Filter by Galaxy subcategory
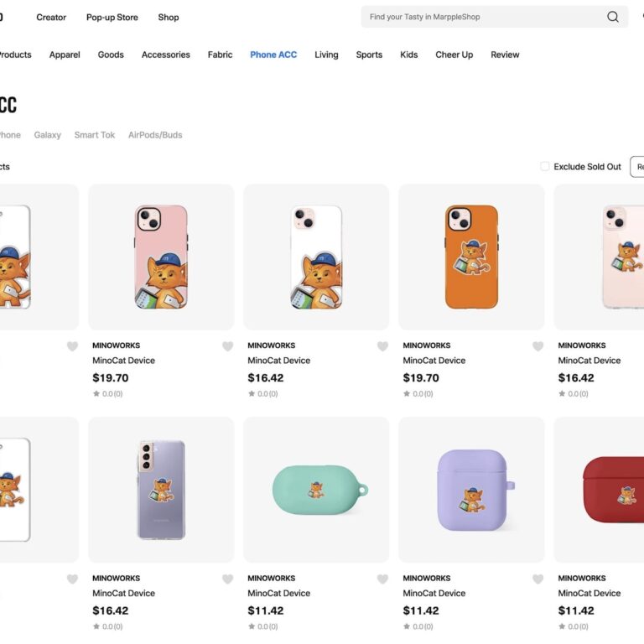Viewport: 644px width, 644px height. click(47, 135)
